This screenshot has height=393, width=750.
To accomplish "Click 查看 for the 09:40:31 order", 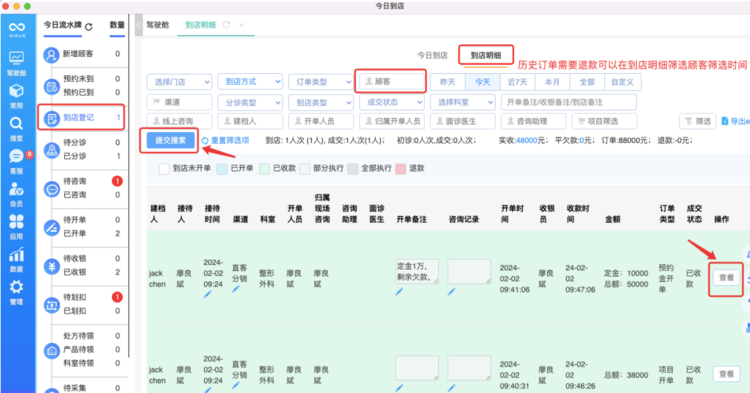I will [726, 374].
